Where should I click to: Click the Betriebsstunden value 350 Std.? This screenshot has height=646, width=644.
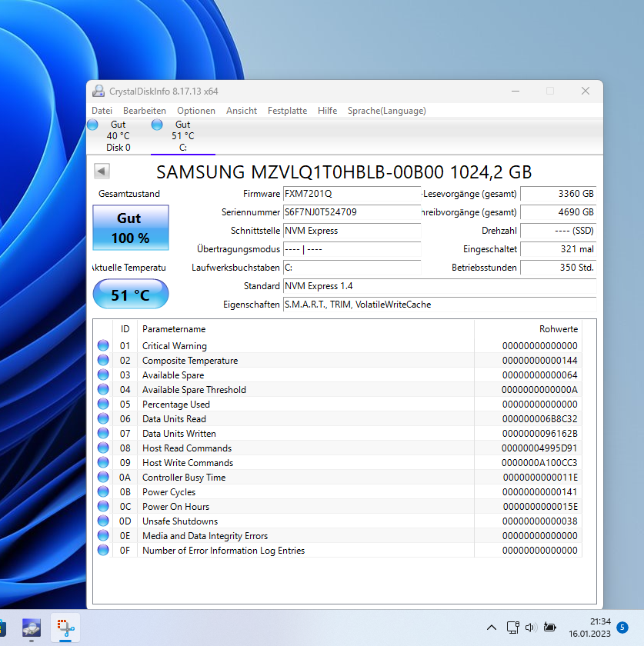[x=559, y=268]
